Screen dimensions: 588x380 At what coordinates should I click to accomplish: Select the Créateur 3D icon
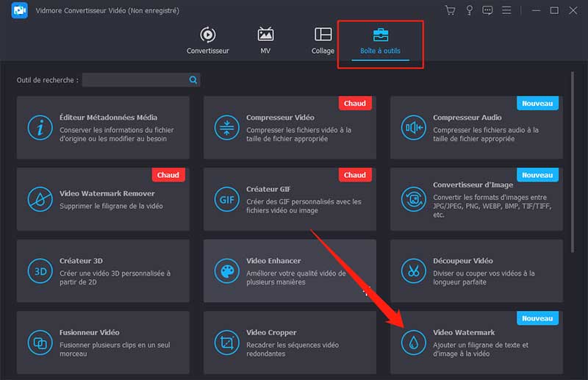[x=40, y=271]
